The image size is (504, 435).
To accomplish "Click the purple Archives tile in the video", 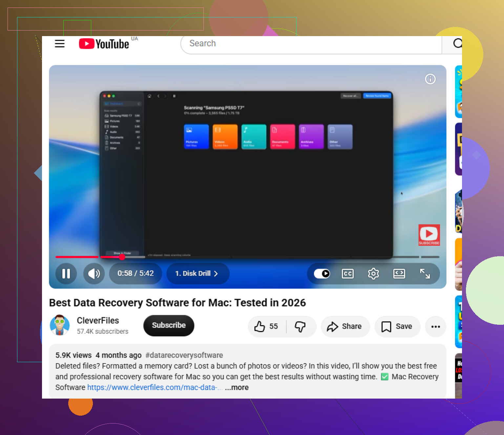I will [311, 137].
